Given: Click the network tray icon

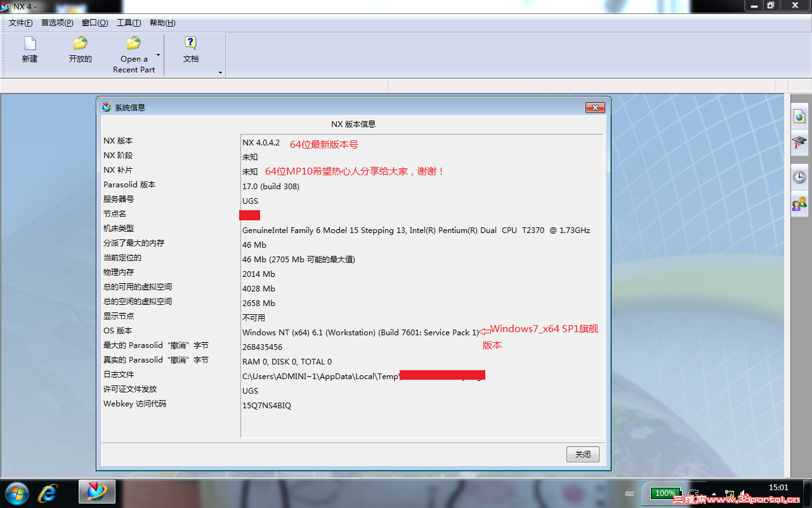Looking at the screenshot, I should (729, 493).
